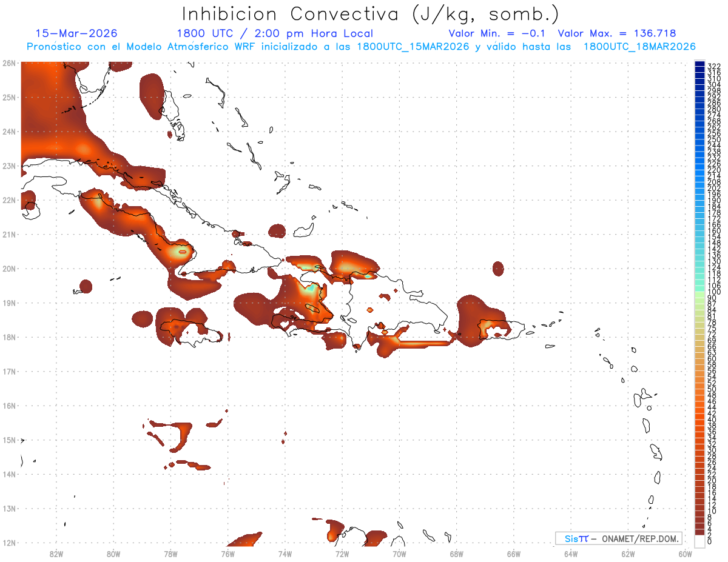The width and height of the screenshot is (728, 562).
Task: Click the 13N latitude label
Action: click(8, 508)
